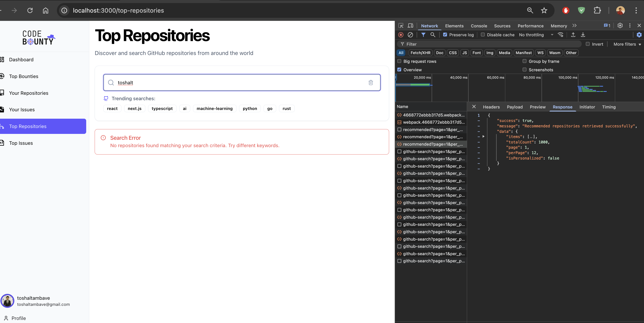Expand the More filters dropdown
644x323 pixels.
627,44
